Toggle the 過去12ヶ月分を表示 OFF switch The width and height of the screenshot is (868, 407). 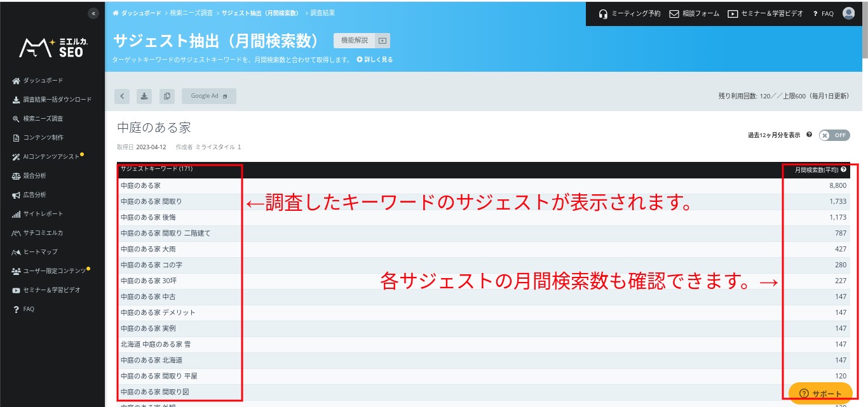[834, 135]
